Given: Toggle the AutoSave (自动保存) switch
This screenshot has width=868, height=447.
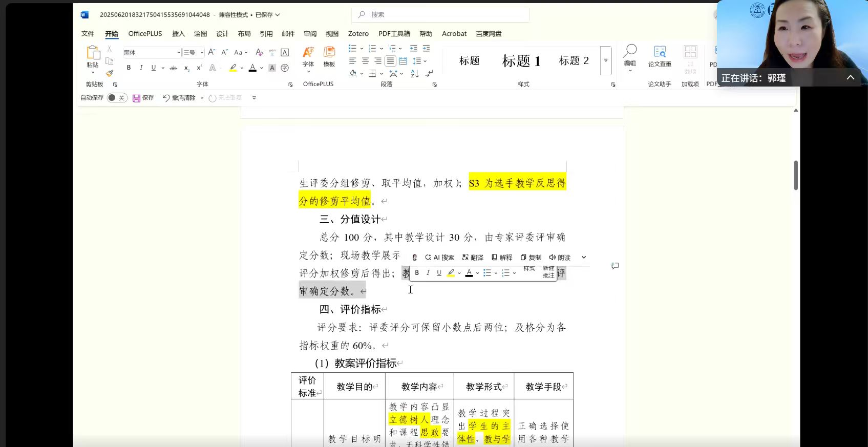Looking at the screenshot, I should coord(117,98).
